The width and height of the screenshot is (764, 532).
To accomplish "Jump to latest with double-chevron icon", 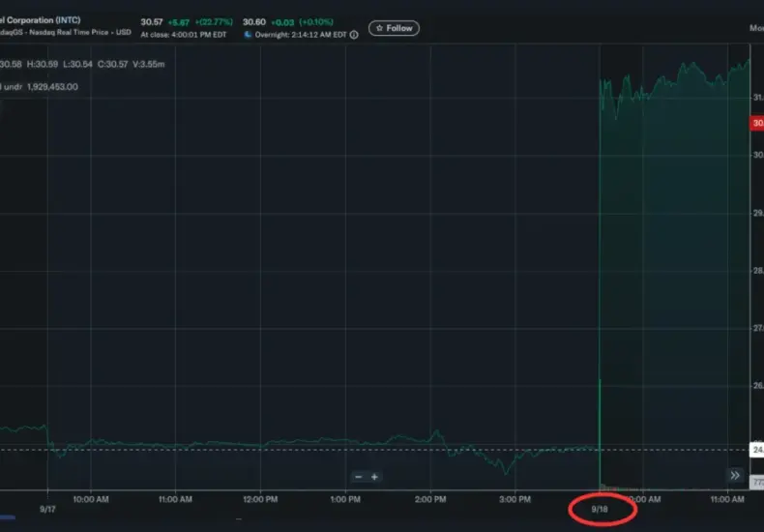I will (x=735, y=475).
